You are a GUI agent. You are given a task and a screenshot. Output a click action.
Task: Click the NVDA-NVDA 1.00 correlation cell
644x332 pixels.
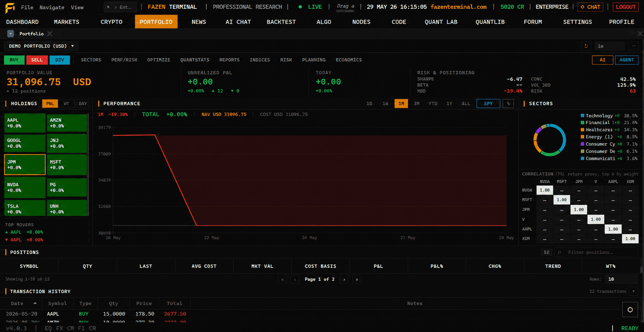click(545, 190)
